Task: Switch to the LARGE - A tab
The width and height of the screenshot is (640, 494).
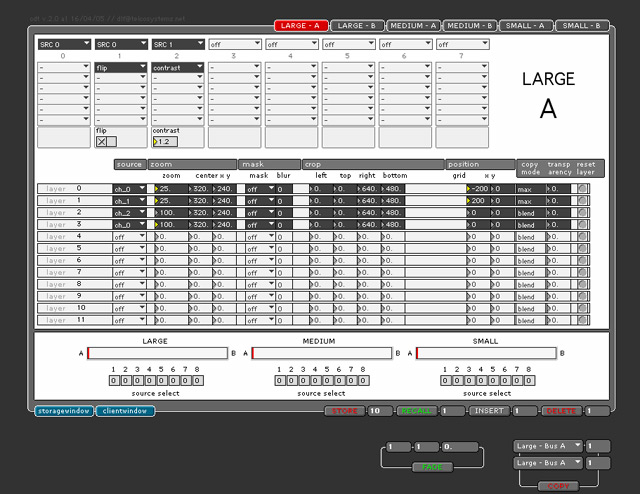Action: point(301,25)
